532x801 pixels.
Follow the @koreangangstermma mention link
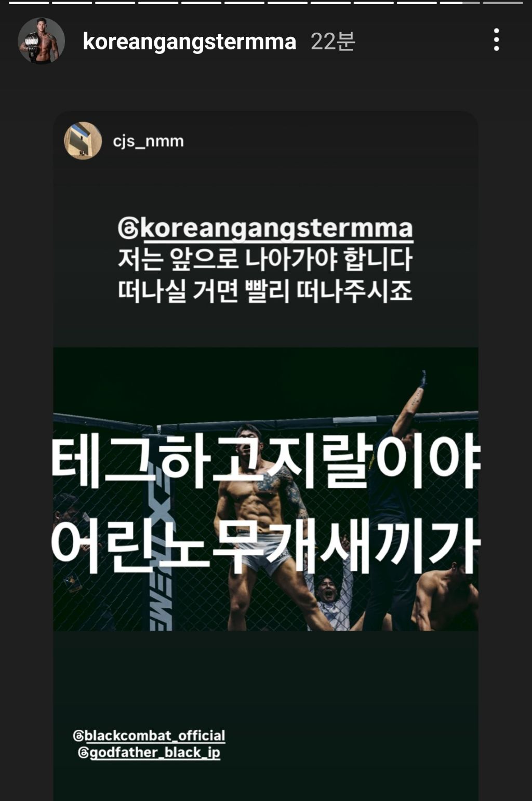point(265,229)
